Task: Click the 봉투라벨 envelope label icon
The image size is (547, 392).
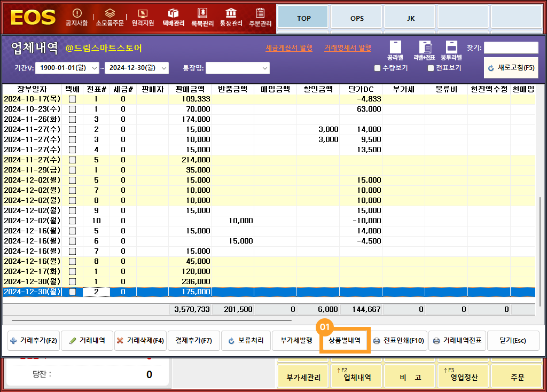Action: (x=451, y=51)
